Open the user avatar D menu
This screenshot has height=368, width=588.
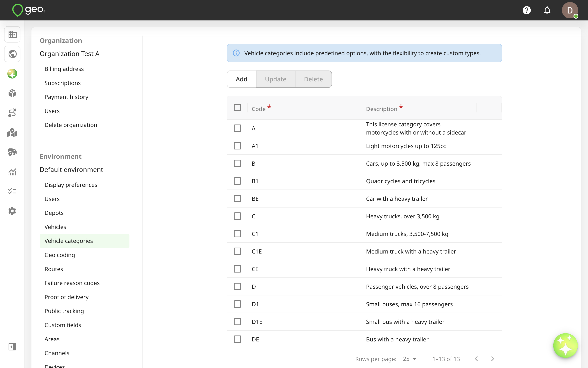[570, 10]
